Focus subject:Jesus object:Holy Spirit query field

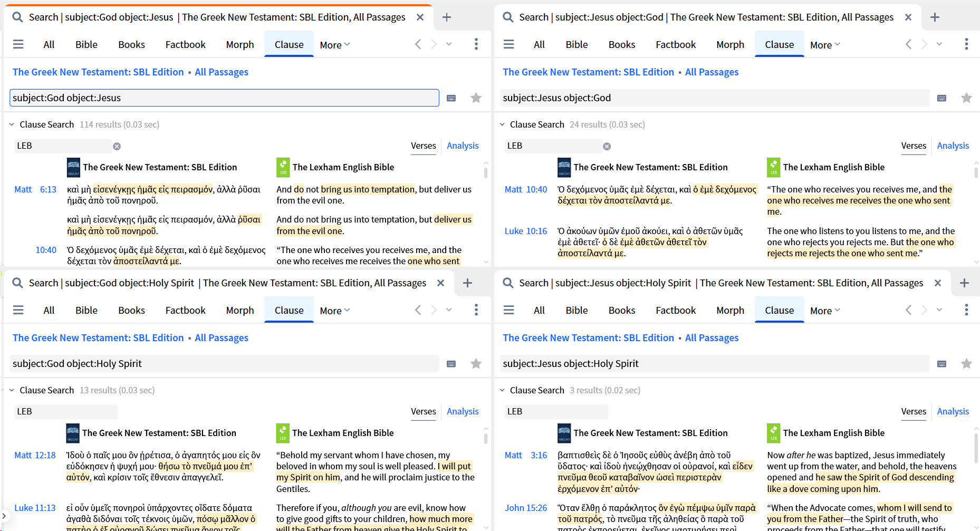coord(715,364)
